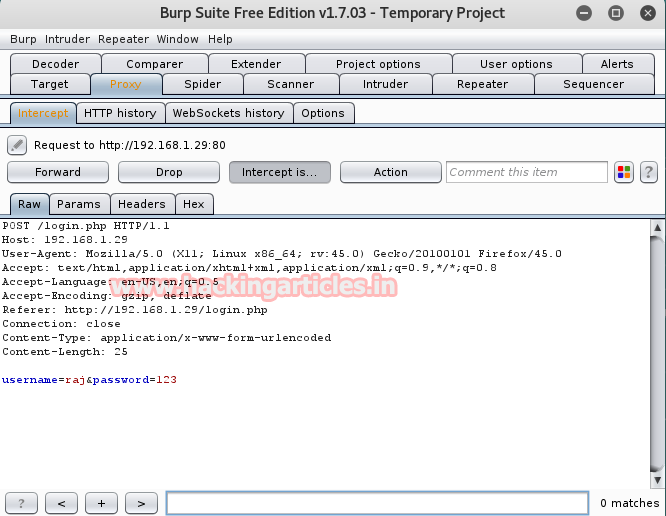Click the 0 matches search counter
The height and width of the screenshot is (516, 666).
click(629, 503)
